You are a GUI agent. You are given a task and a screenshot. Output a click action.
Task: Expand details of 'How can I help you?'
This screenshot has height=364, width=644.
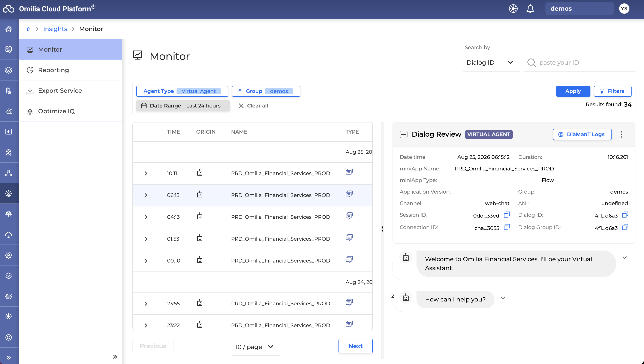pos(503,298)
